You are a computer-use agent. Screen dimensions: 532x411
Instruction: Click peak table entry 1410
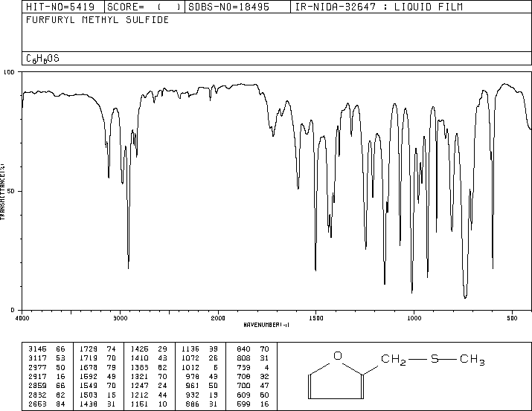[139, 358]
